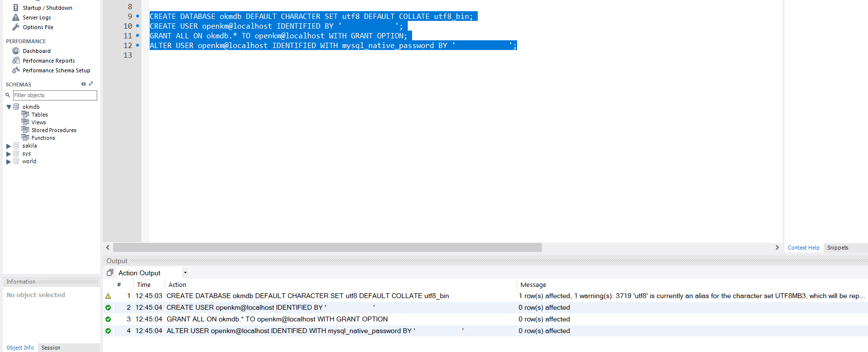The height and width of the screenshot is (352, 868).
Task: Click the Startup / Shutdown icon
Action: (x=16, y=8)
